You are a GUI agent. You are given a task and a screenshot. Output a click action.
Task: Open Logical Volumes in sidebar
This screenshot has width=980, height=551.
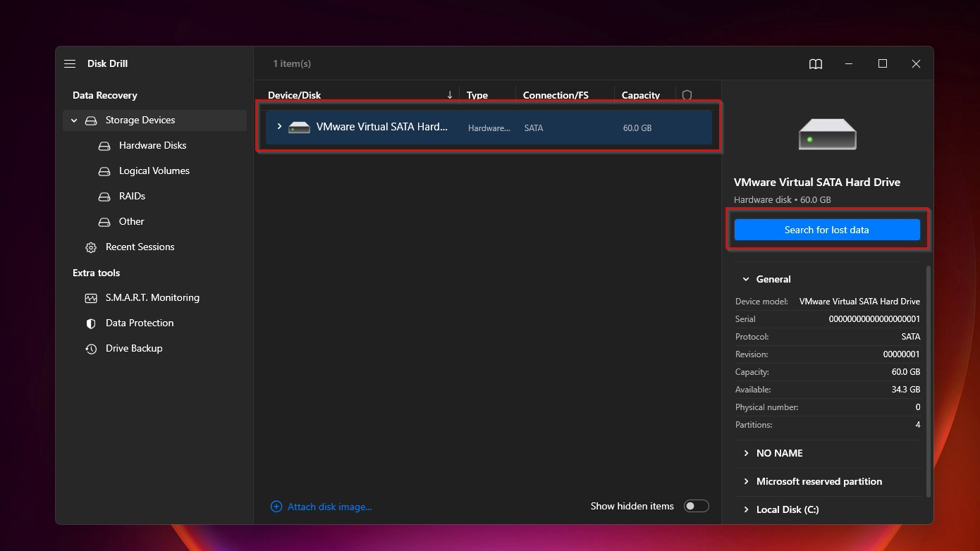tap(154, 171)
